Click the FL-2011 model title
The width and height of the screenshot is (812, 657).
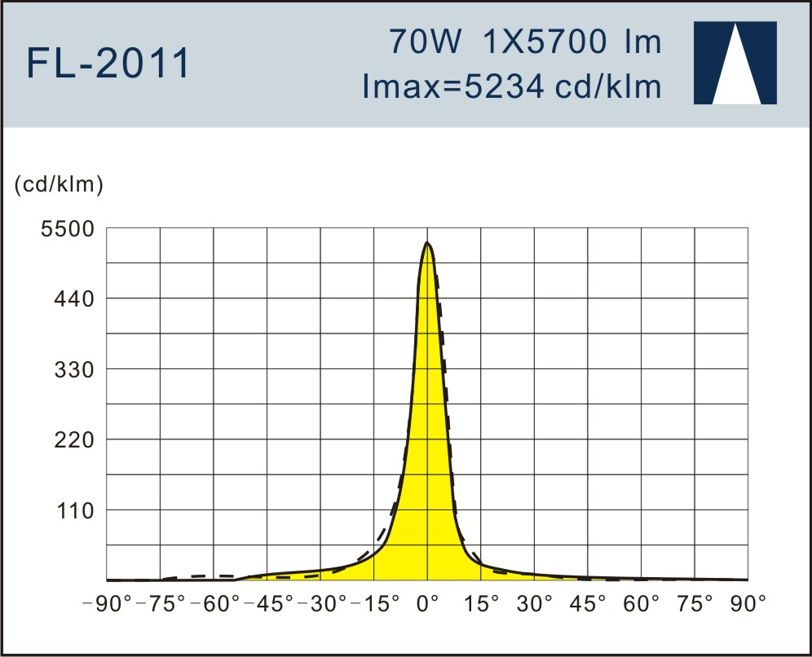click(x=108, y=64)
